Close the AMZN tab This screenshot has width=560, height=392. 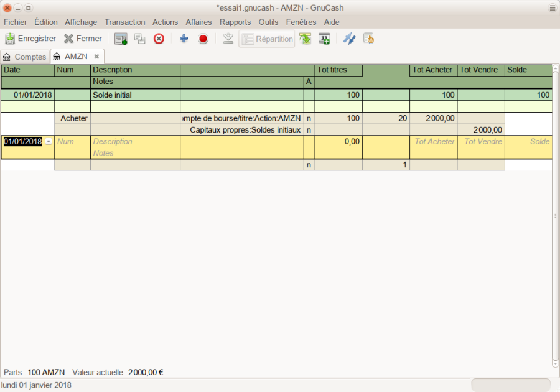click(96, 57)
